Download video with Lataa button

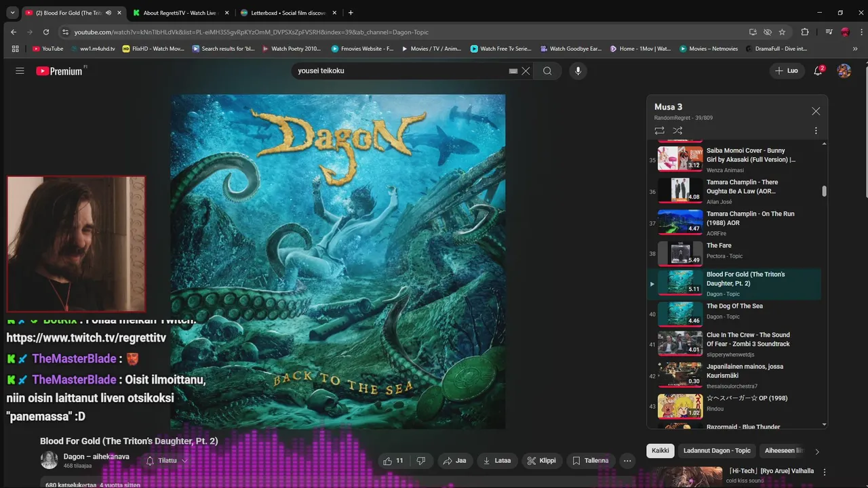tap(496, 460)
